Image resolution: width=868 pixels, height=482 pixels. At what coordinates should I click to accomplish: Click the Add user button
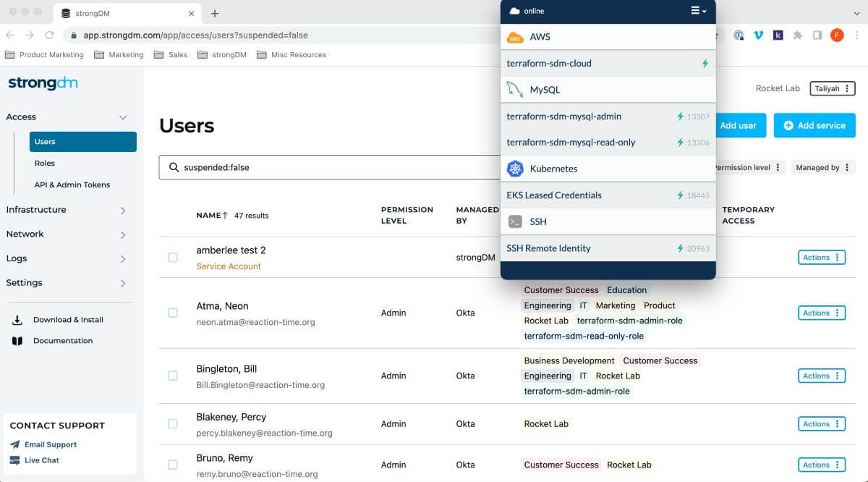tap(740, 125)
